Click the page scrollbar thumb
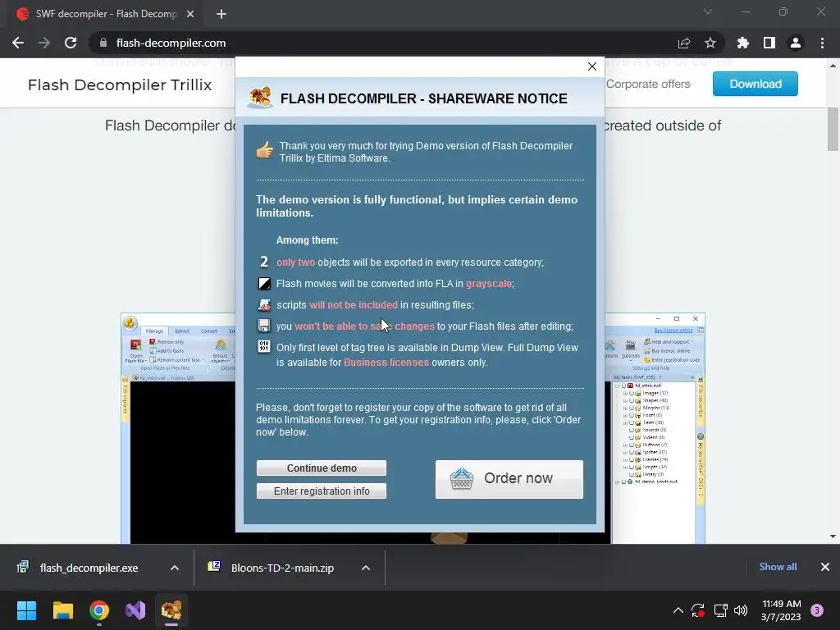Screen dimensions: 840x630 [x=833, y=129]
